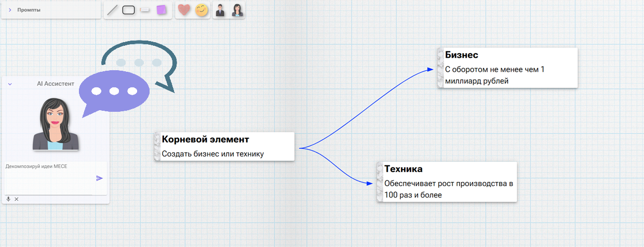
Task: Click the prompt text input field
Action: click(x=49, y=178)
